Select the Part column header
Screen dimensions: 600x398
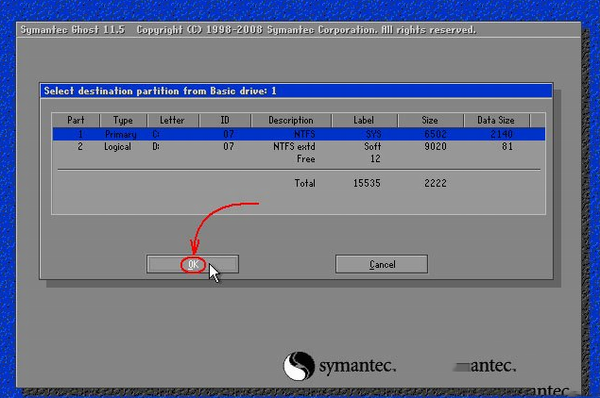tap(76, 120)
